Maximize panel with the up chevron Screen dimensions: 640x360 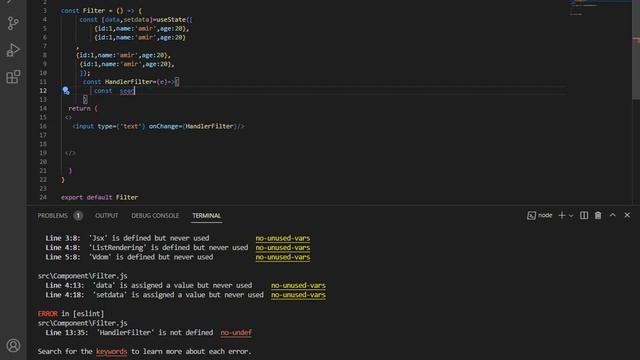[613, 215]
